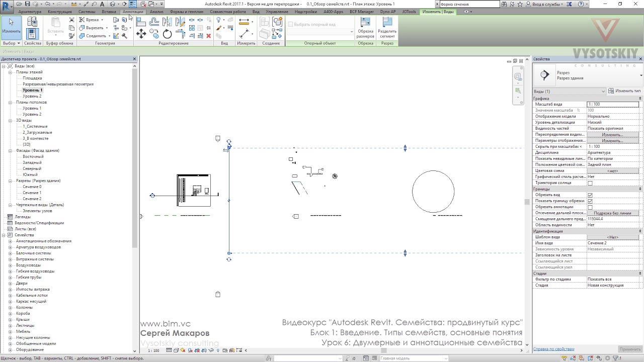
Task: Open the Надстройки ribbon tab
Action: click(x=306, y=12)
